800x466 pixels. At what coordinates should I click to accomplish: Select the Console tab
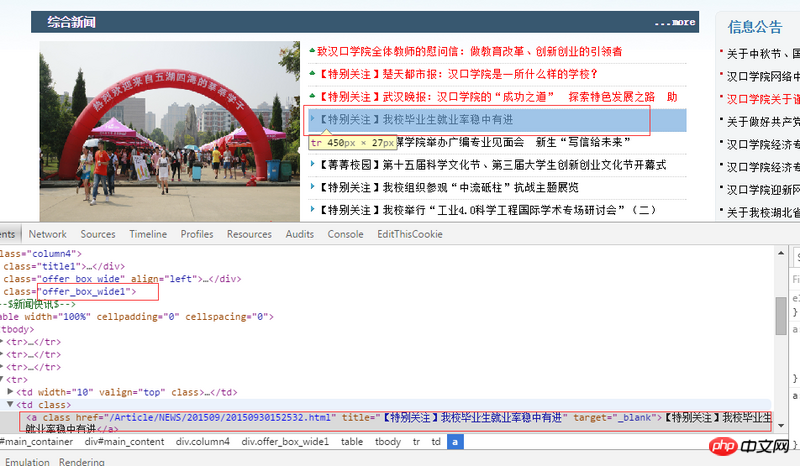[x=345, y=234]
